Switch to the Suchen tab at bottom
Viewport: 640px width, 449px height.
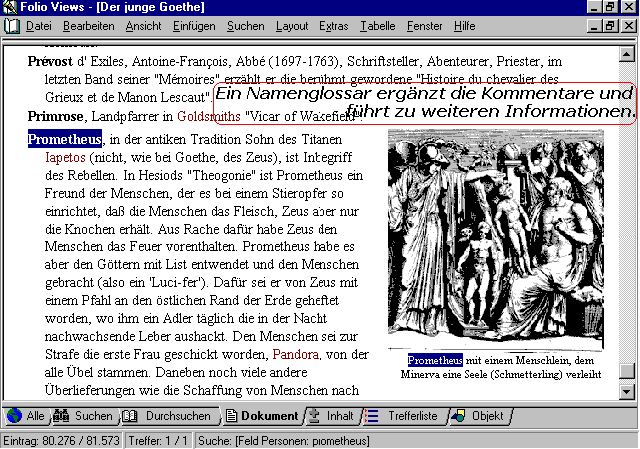84,416
